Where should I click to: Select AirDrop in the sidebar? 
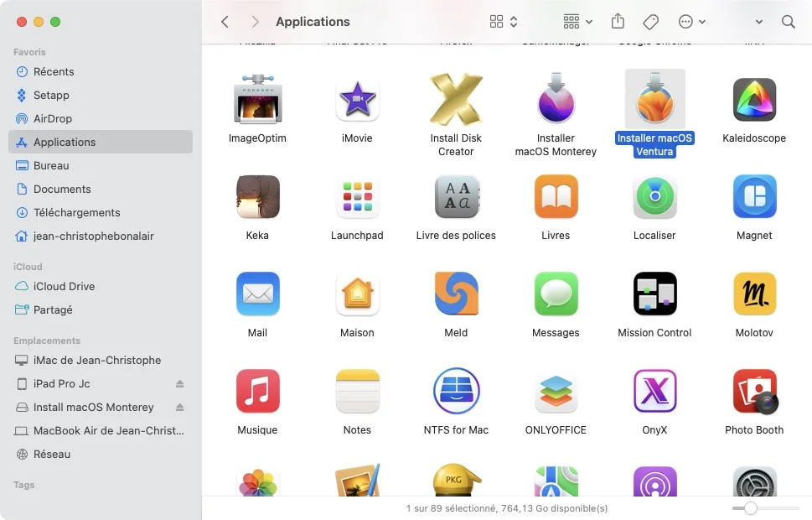[x=52, y=118]
